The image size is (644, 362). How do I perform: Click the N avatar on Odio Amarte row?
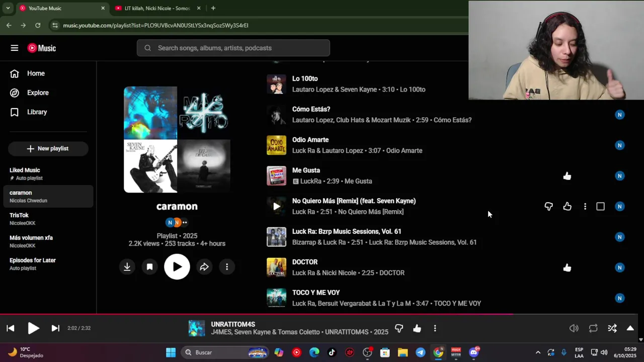620,145
